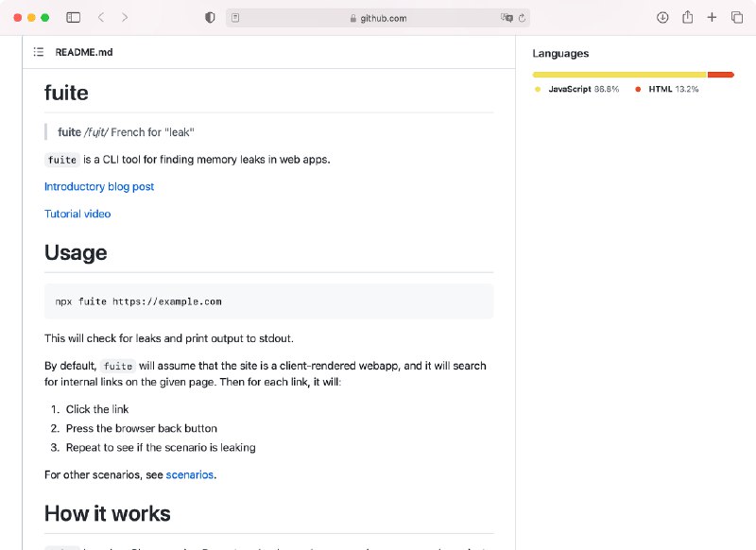Click the red HTML bar segment
Screen dimensions: 756x550
click(x=721, y=75)
